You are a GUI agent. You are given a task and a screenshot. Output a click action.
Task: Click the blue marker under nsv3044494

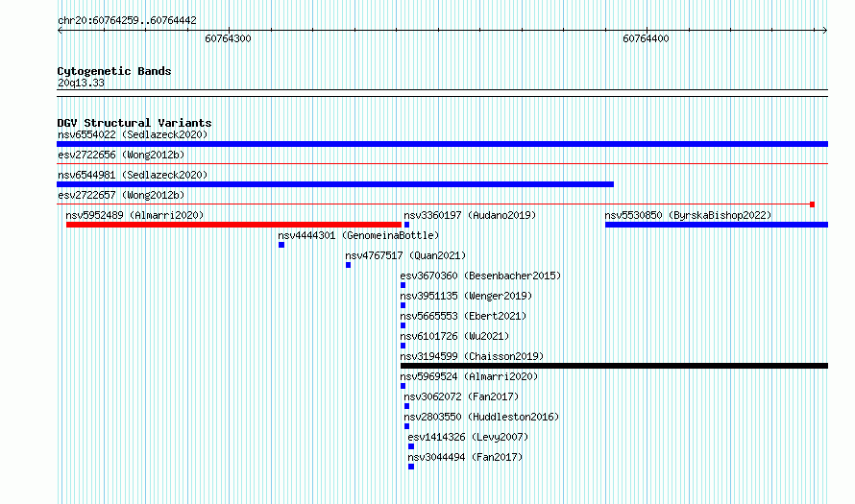pos(411,467)
